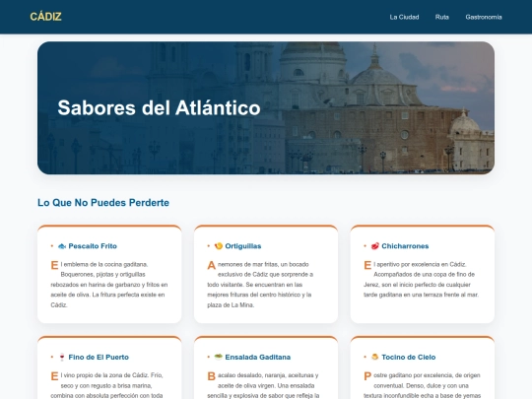Click the Tocino de Cielo description text
The width and height of the screenshot is (532, 399).
coord(422,385)
